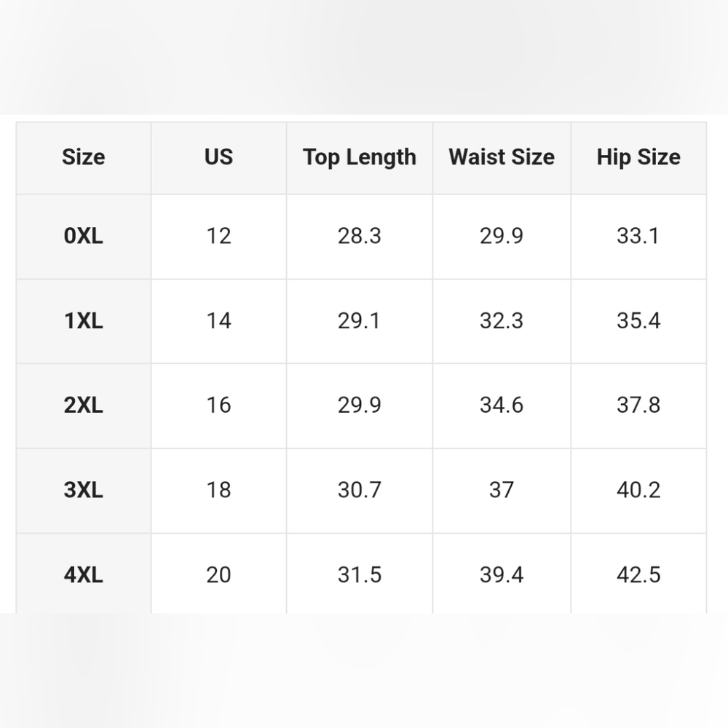This screenshot has height=728, width=728.
Task: Click the 33.1 hip size cell
Action: (638, 237)
